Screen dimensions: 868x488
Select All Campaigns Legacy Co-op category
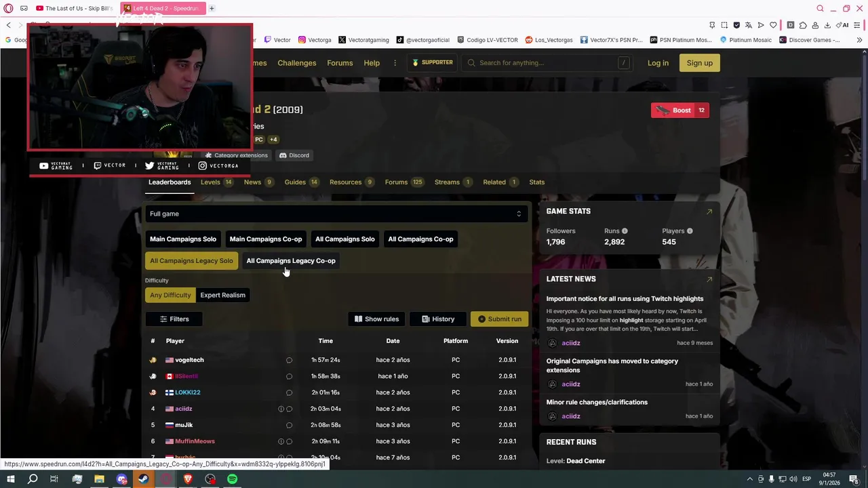(291, 261)
